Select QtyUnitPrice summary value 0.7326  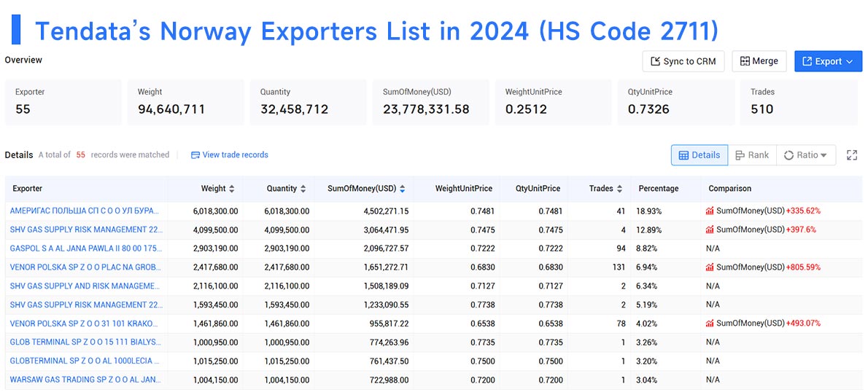coord(648,109)
